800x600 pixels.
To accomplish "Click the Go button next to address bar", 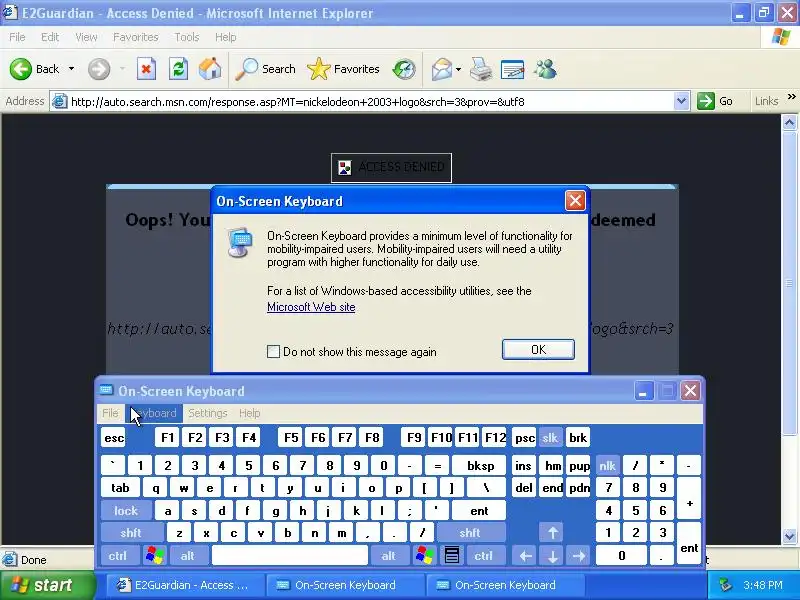I will click(715, 101).
